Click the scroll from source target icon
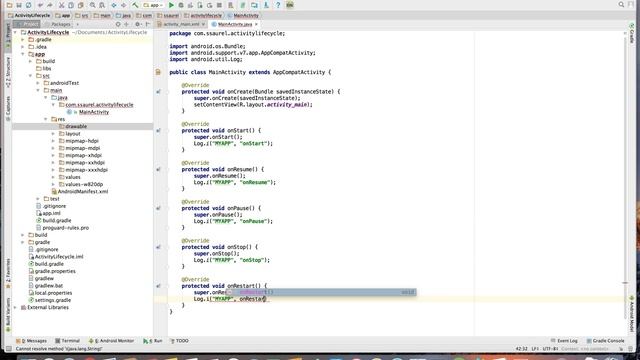The width and height of the screenshot is (640, 360). coord(118,24)
